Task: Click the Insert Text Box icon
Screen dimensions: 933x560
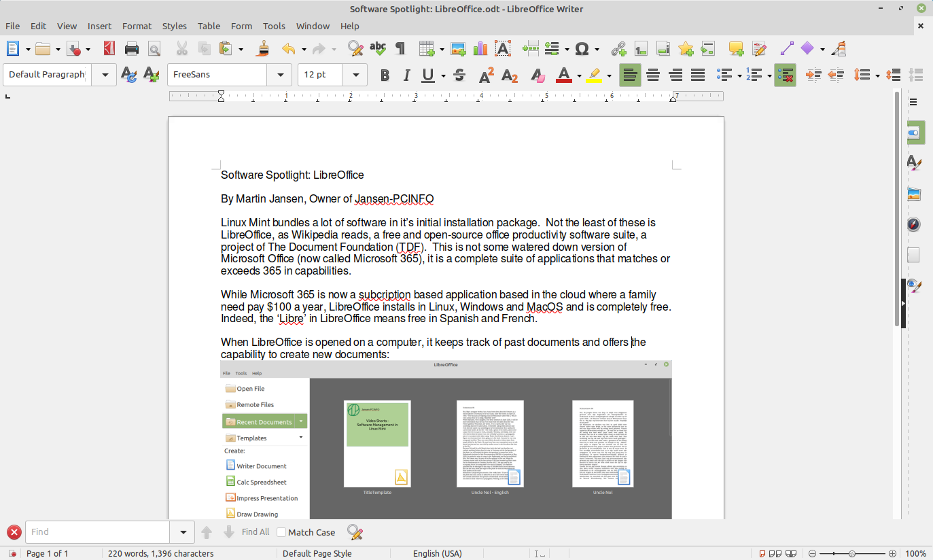Action: [x=503, y=48]
